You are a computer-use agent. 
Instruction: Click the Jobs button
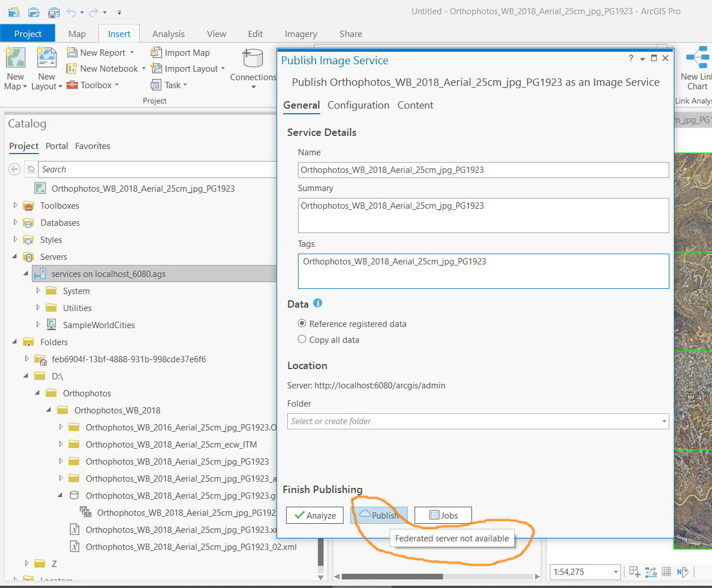pos(443,515)
